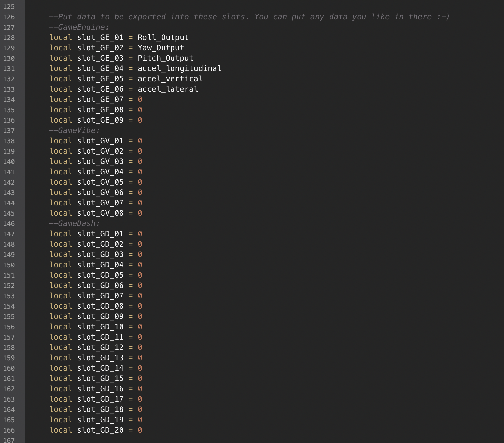Image resolution: width=504 pixels, height=443 pixels.
Task: Click the 'Put data to be exported' comment
Action: tap(249, 17)
